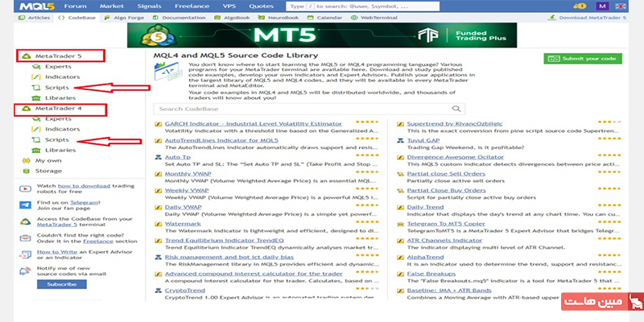Click the YouTube icon beside the Watch text
The height and width of the screenshot is (322, 644).
(23, 190)
